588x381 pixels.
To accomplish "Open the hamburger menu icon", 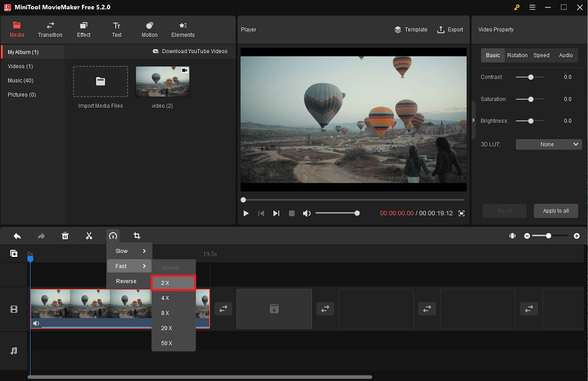I will tap(532, 7).
